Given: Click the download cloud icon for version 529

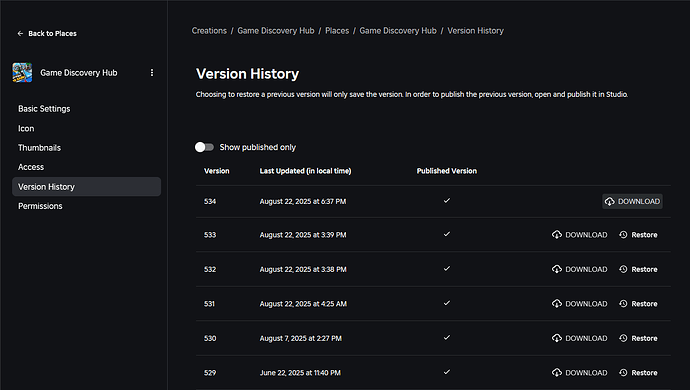Looking at the screenshot, I should tap(557, 372).
